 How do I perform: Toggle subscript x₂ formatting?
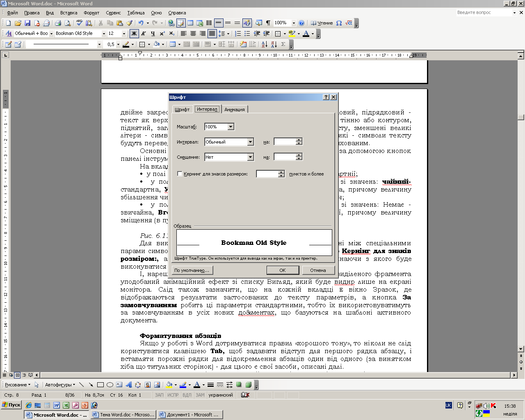172,34
